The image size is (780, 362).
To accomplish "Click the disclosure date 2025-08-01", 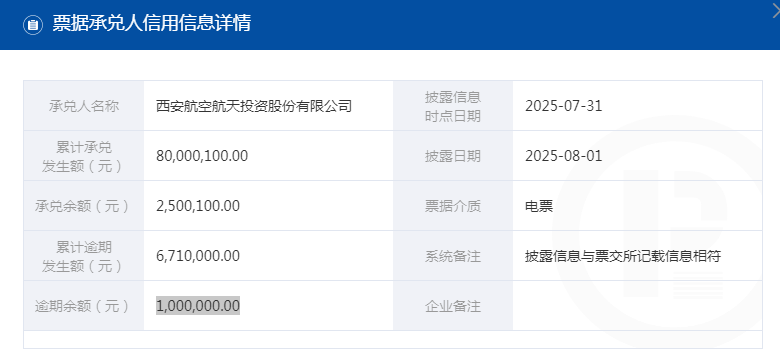I will coord(564,156).
